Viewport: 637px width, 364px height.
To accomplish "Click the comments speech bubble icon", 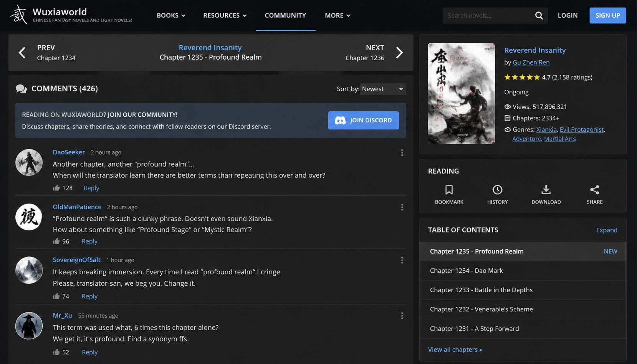I will coord(21,89).
